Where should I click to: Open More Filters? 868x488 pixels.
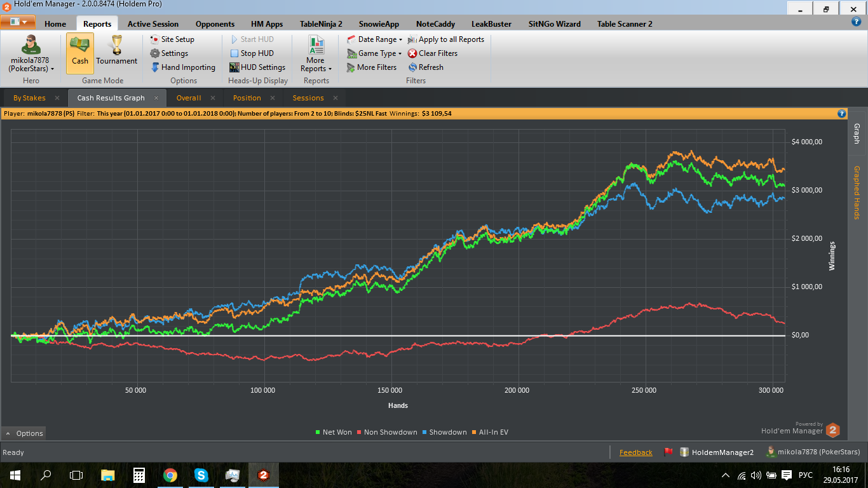[x=371, y=67]
